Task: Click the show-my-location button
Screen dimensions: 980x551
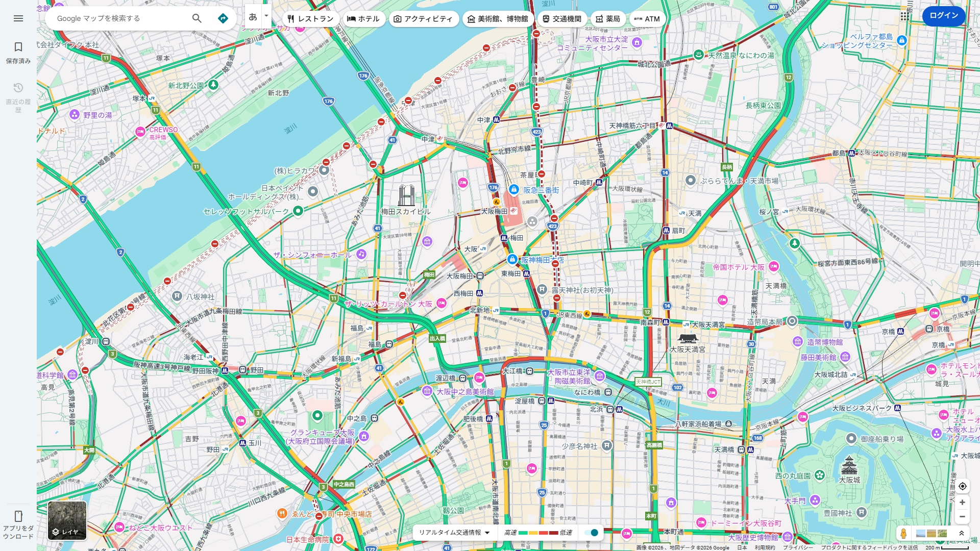Action: coord(962,486)
